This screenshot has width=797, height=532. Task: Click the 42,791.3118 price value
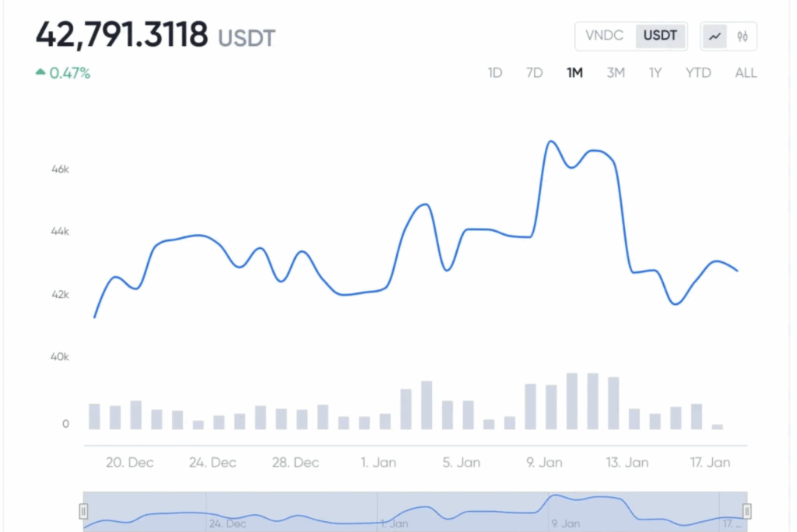[x=122, y=35]
